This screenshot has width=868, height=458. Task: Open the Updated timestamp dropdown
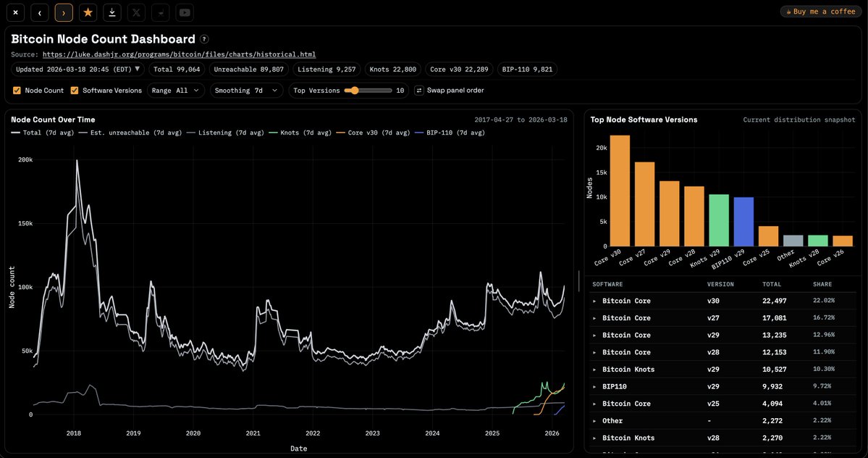pos(77,70)
